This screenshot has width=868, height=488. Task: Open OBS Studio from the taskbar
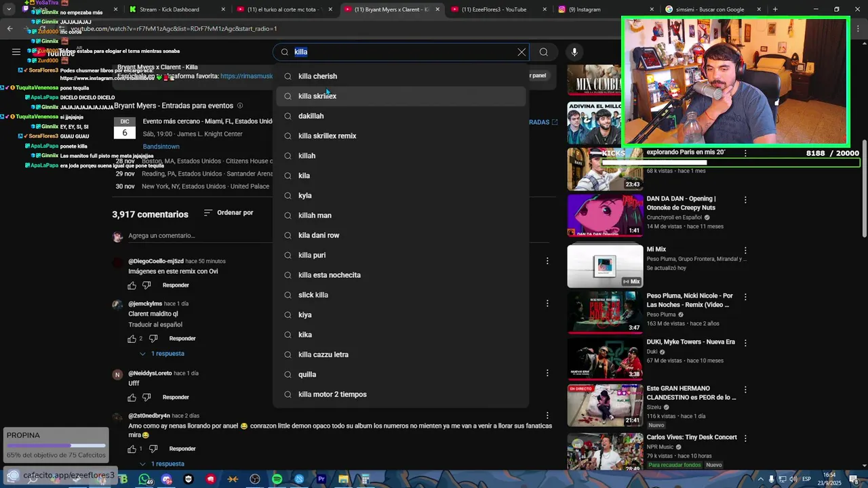(x=255, y=479)
